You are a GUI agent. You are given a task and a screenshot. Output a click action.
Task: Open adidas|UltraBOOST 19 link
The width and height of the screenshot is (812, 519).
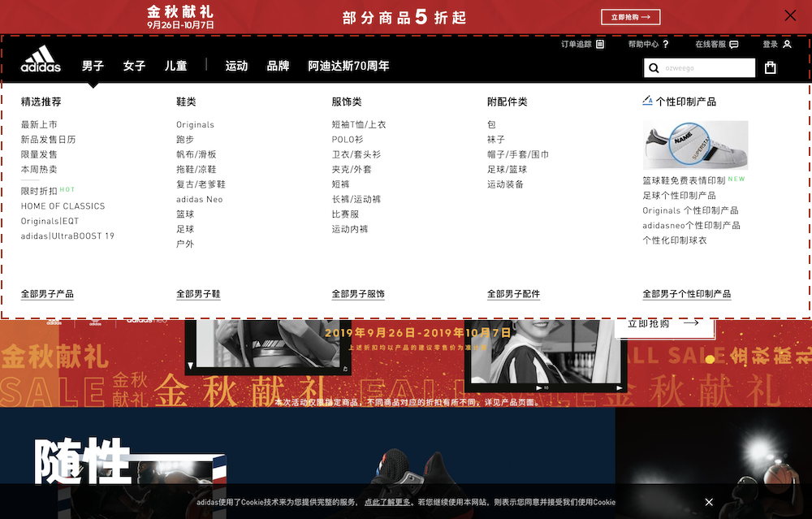click(x=67, y=236)
